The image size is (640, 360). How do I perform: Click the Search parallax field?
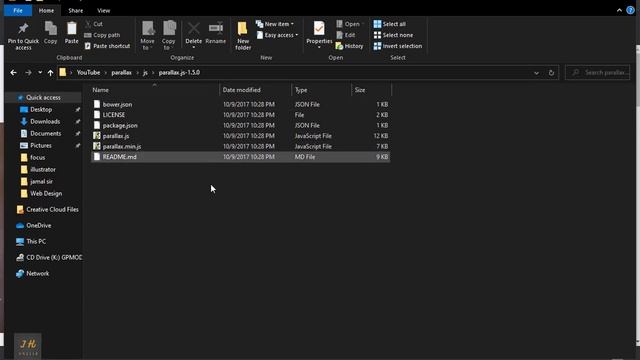(x=598, y=73)
